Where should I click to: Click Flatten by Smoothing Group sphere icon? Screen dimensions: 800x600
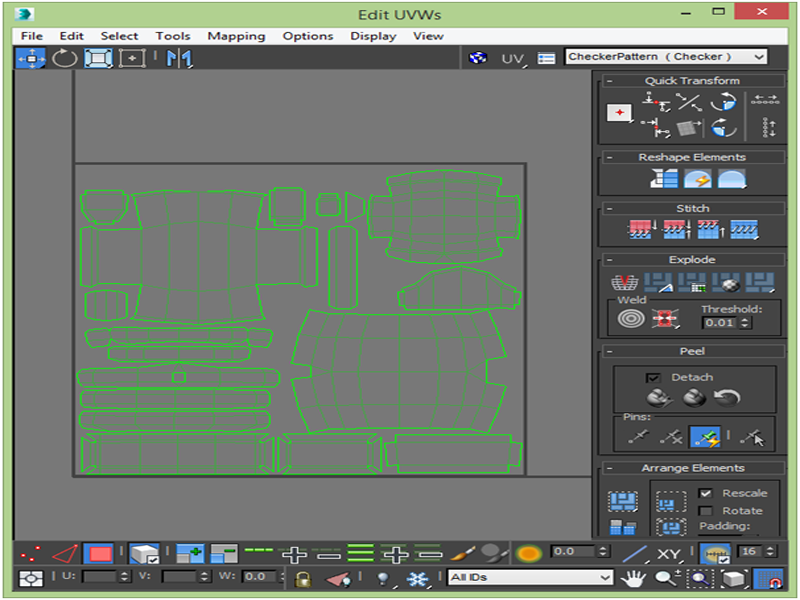pos(726,282)
